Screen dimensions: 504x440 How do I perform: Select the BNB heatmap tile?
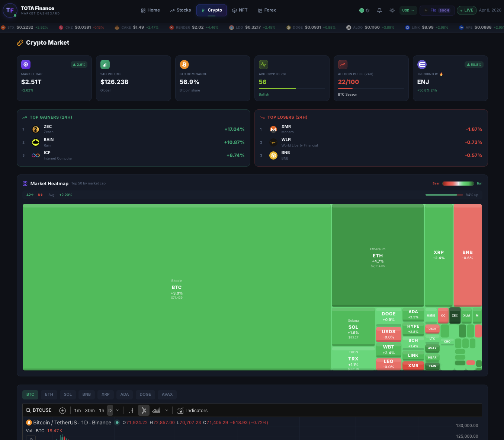(468, 255)
